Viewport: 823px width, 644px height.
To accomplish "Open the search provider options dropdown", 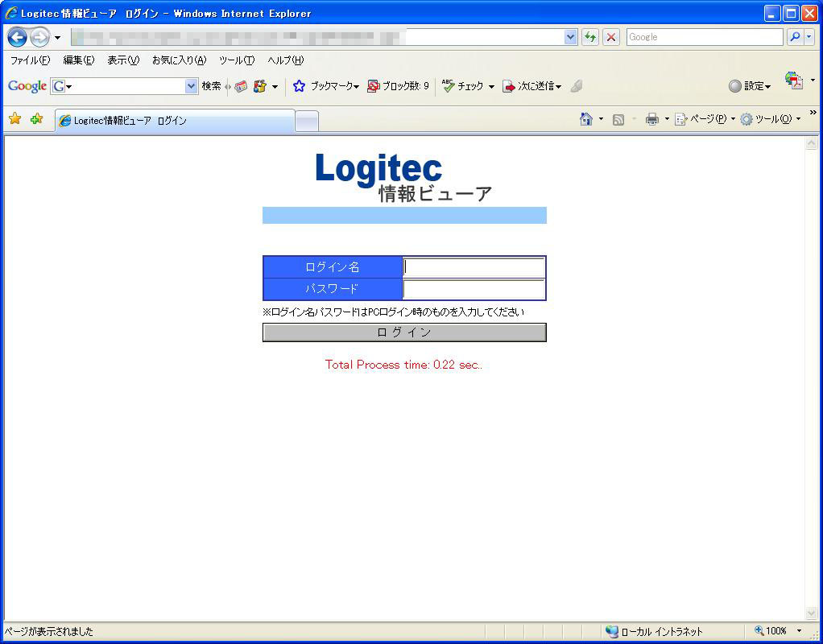I will pyautogui.click(x=809, y=37).
